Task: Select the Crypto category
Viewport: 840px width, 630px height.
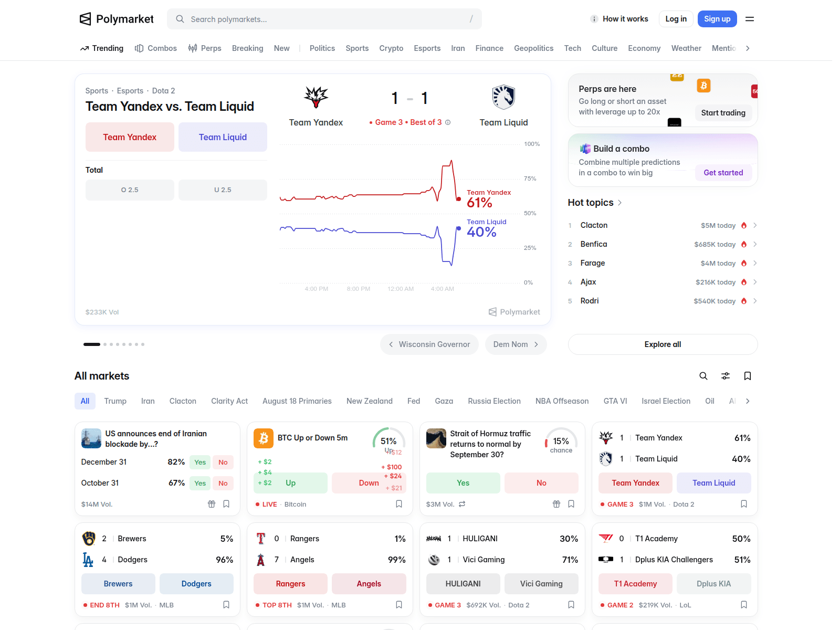Action: 391,48
